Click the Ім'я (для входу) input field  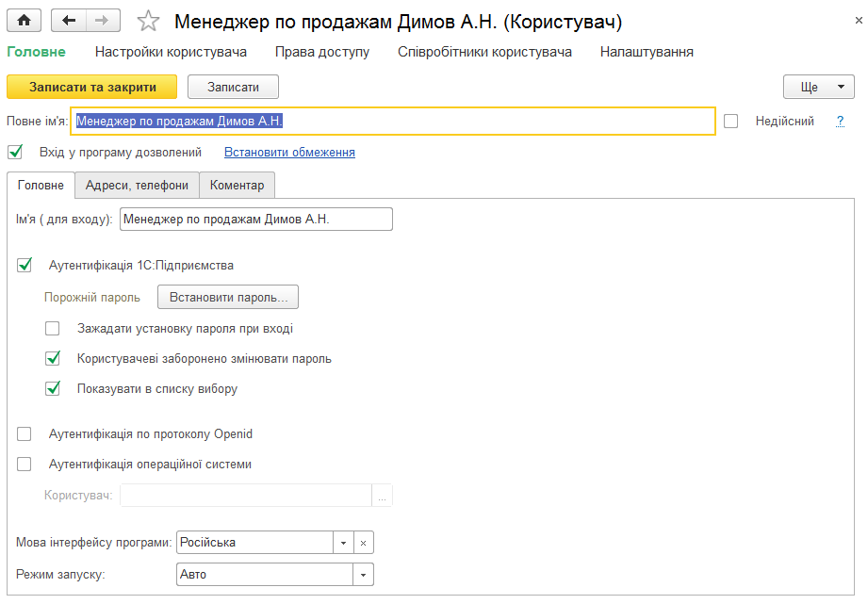tap(256, 220)
